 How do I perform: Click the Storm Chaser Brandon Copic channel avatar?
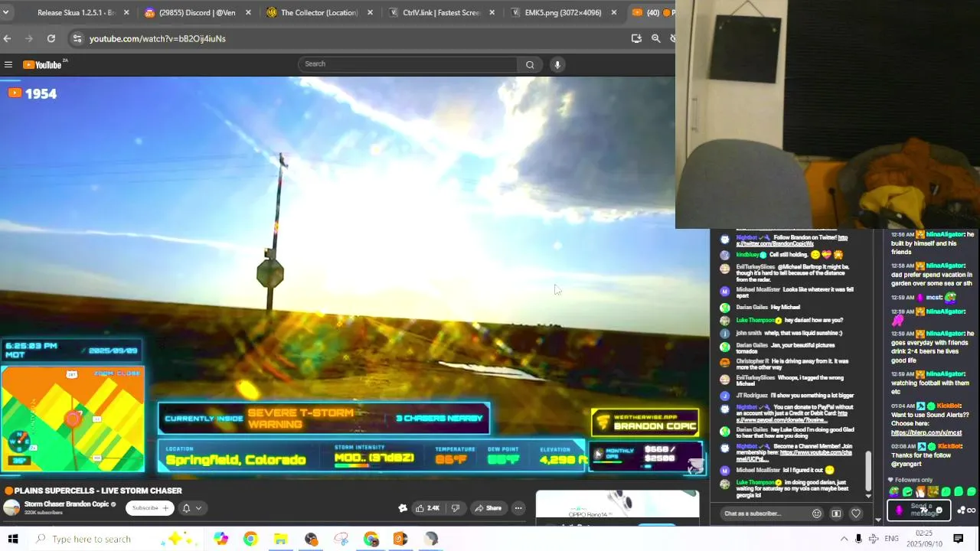[11, 508]
